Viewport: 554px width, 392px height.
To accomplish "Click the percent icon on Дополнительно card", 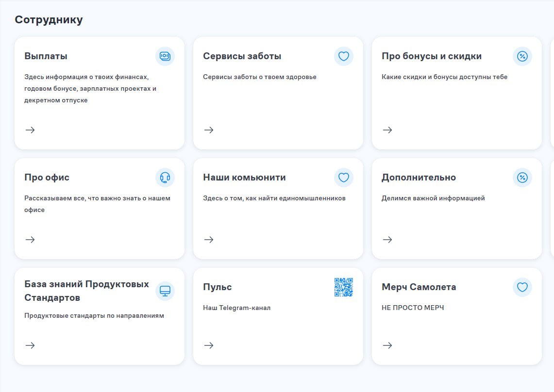I will pyautogui.click(x=522, y=177).
